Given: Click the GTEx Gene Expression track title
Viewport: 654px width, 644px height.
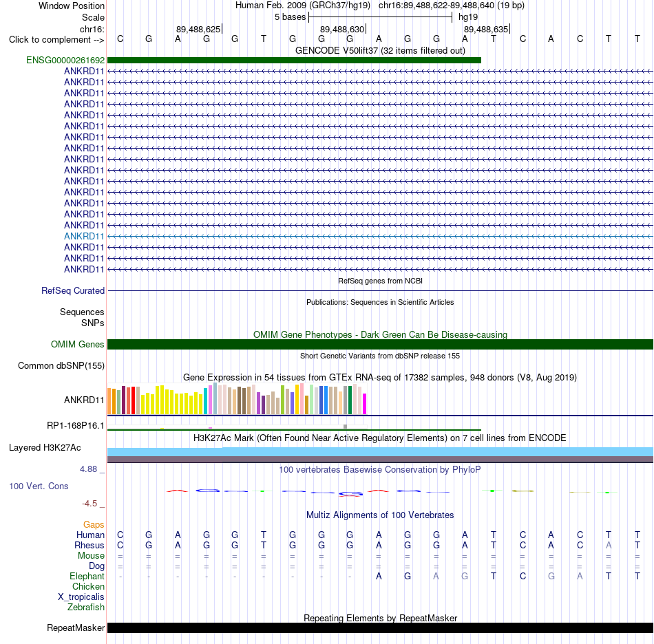Looking at the screenshot, I should tap(380, 378).
